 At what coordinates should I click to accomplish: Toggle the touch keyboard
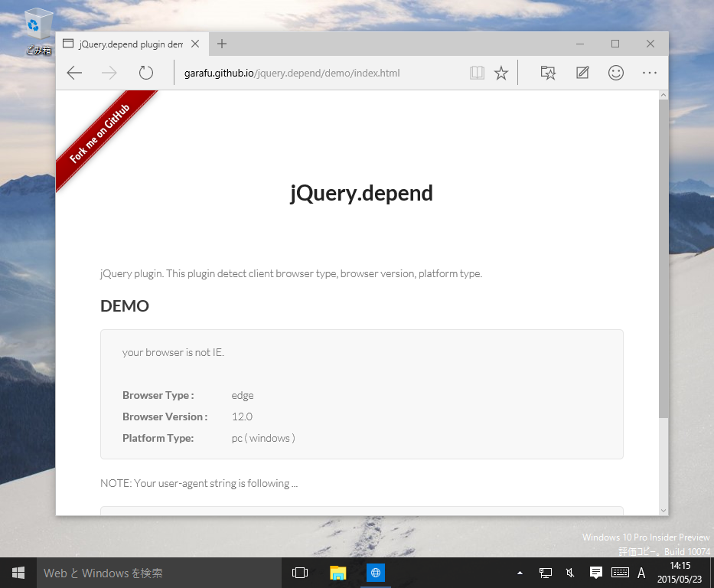(x=619, y=573)
